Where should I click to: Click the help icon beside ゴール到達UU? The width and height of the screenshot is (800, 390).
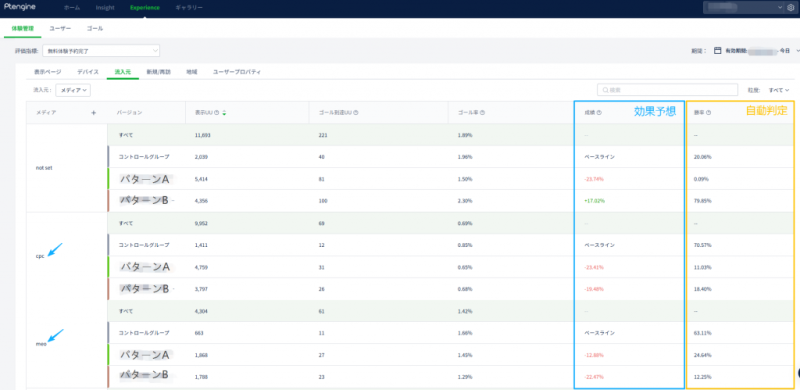point(356,113)
